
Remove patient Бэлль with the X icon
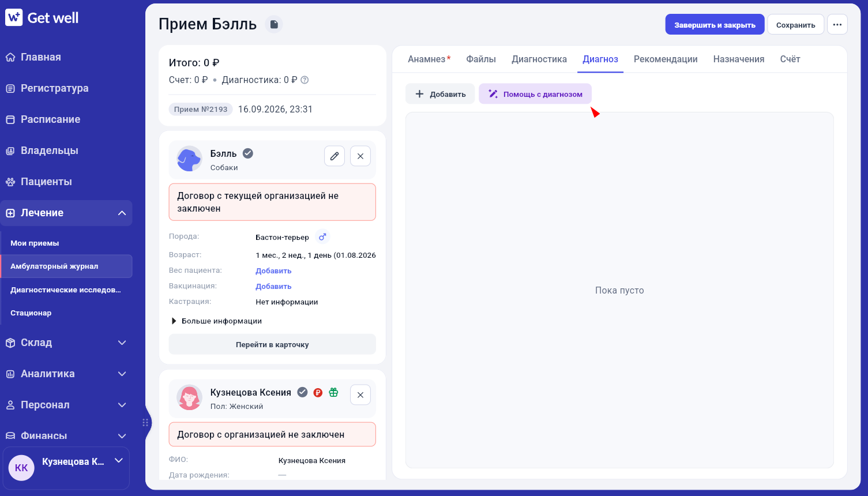coord(360,156)
